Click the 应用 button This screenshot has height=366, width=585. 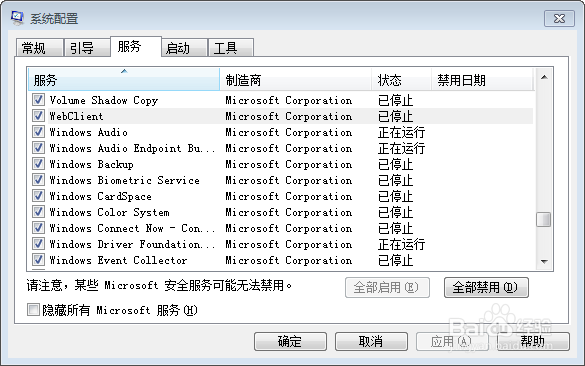(x=452, y=341)
